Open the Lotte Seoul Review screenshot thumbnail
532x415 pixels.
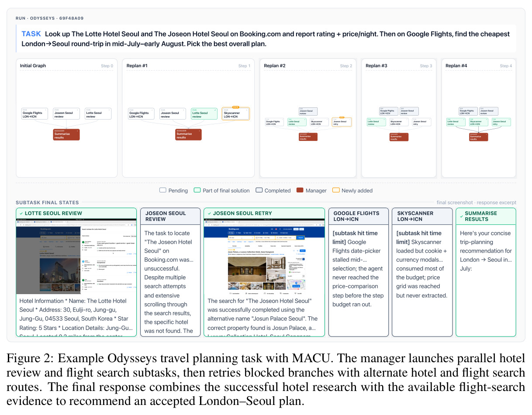pos(76,256)
